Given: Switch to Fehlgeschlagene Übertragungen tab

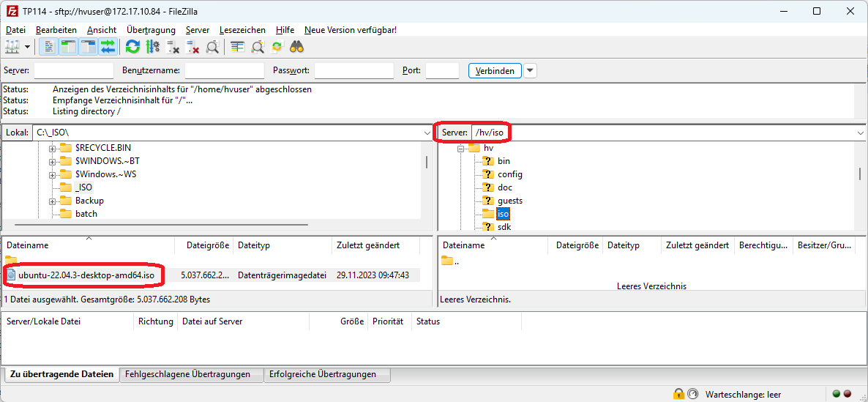Looking at the screenshot, I should [x=192, y=375].
